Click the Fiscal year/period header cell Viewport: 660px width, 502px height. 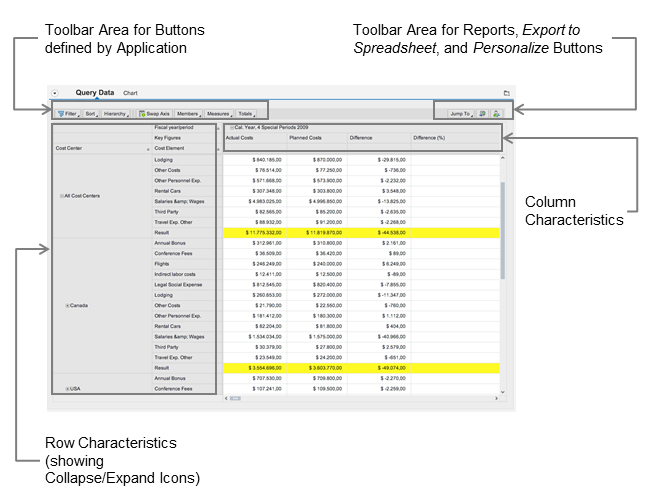[184, 127]
